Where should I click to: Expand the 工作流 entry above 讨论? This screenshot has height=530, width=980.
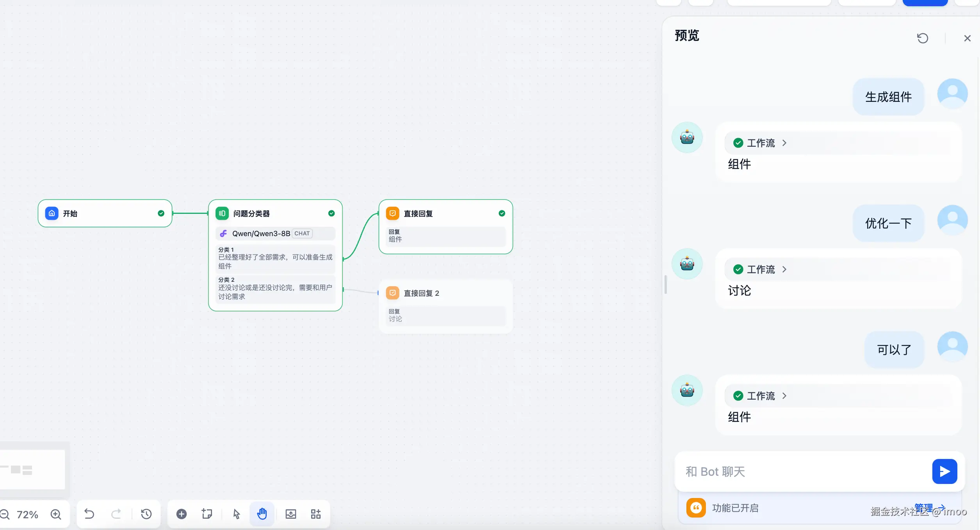[x=760, y=270]
